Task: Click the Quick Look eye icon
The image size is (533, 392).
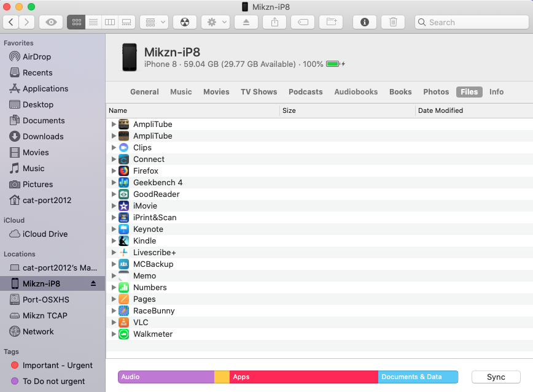Action: point(51,22)
